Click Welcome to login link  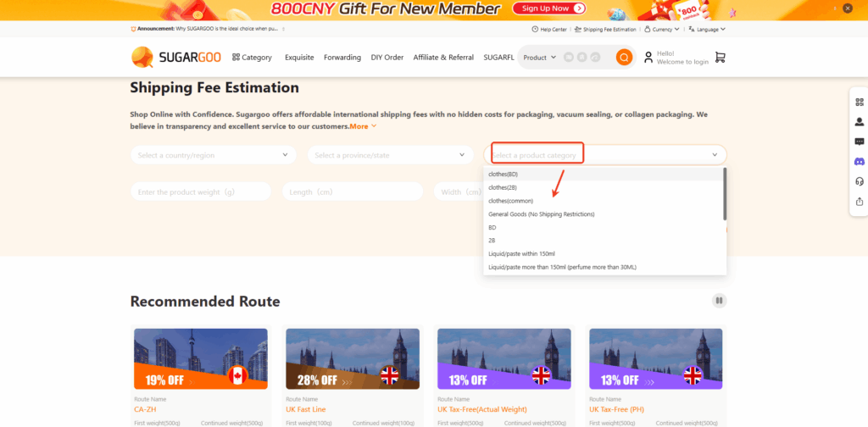tap(682, 62)
